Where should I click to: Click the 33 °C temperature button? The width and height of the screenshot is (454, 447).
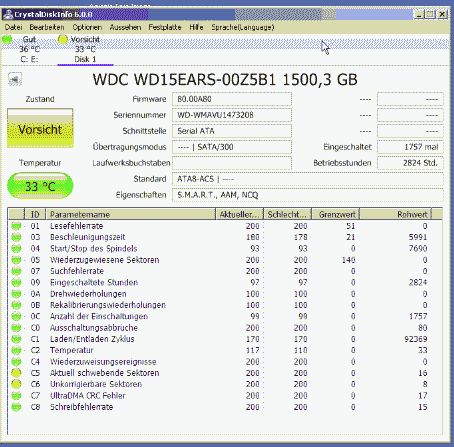tap(40, 186)
